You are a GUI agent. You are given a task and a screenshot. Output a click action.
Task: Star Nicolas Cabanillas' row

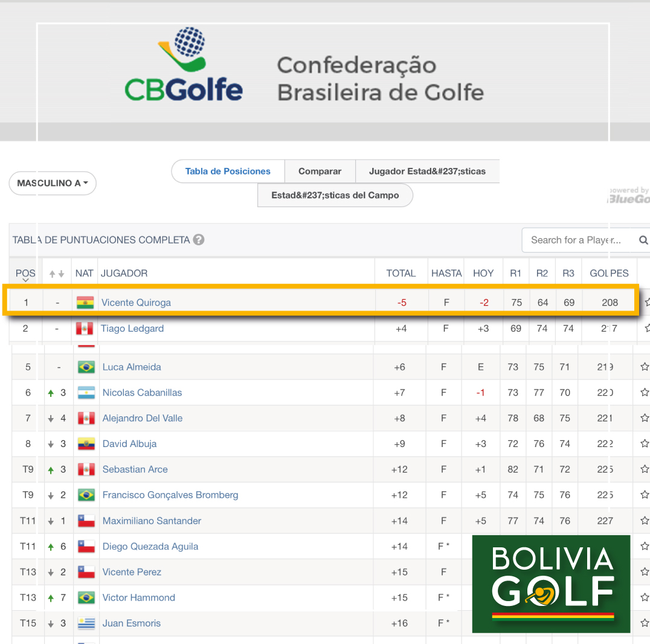(x=644, y=392)
